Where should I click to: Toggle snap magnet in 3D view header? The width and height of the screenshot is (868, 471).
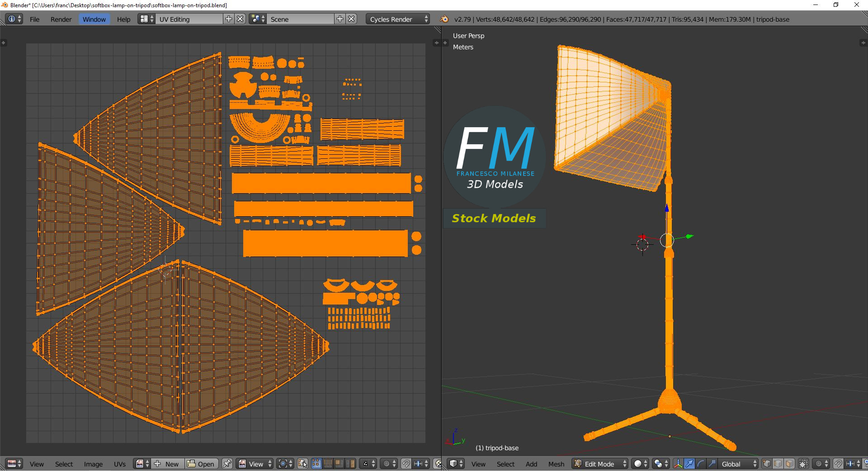coord(838,464)
